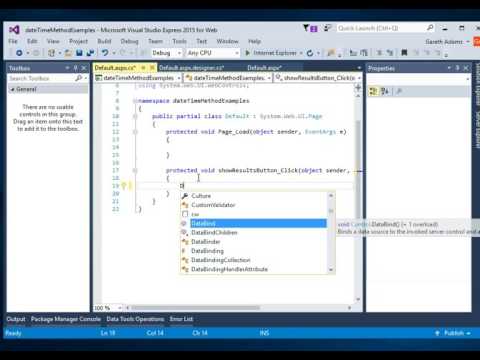Open the Help menu
This screenshot has width=480, height=360.
pyautogui.click(x=254, y=41)
